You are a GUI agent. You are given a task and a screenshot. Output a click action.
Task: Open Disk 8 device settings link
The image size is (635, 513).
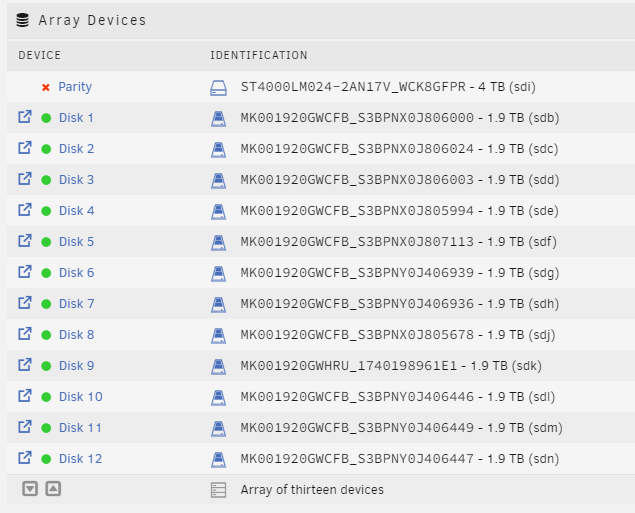click(x=77, y=334)
